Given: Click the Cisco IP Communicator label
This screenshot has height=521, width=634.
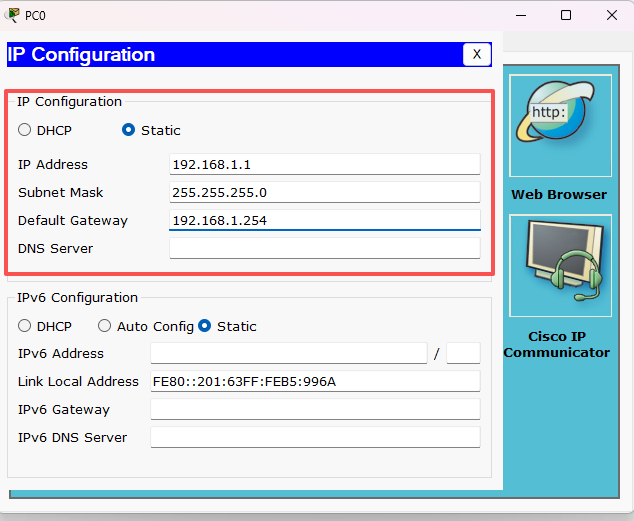Looking at the screenshot, I should (x=557, y=344).
